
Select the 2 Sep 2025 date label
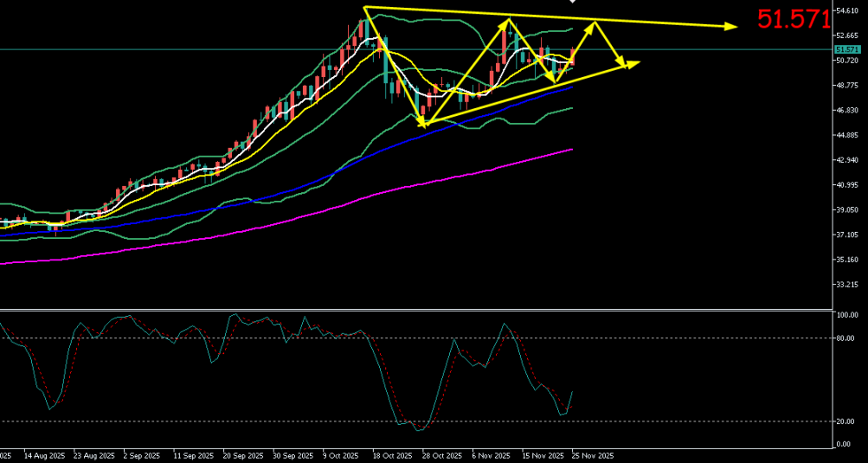143,454
